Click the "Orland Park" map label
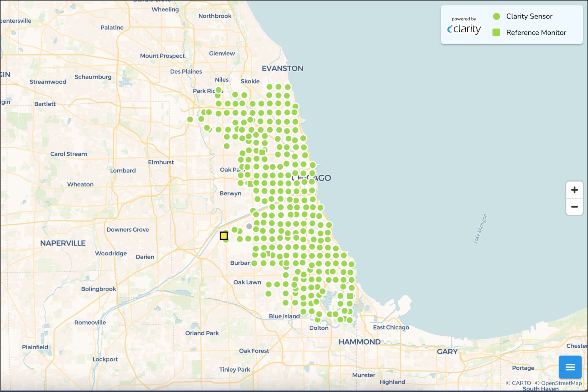 pyautogui.click(x=202, y=333)
